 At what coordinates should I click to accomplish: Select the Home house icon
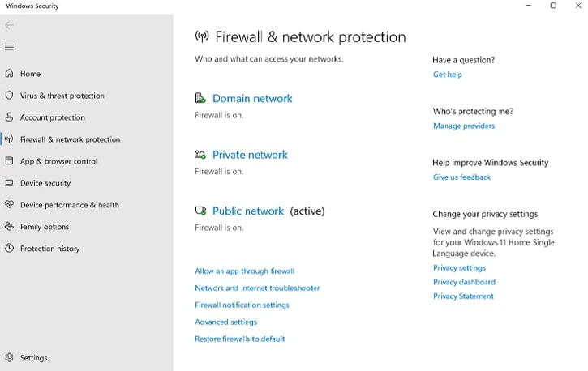coord(10,74)
